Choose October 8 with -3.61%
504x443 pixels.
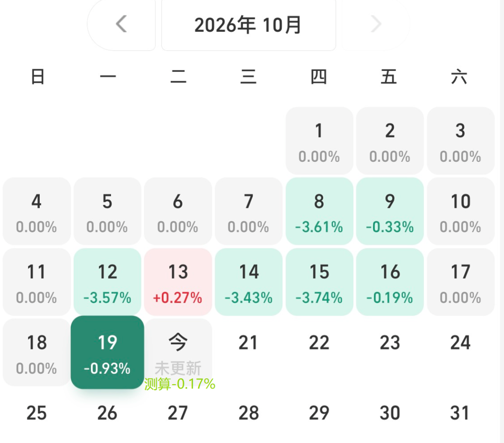click(319, 211)
